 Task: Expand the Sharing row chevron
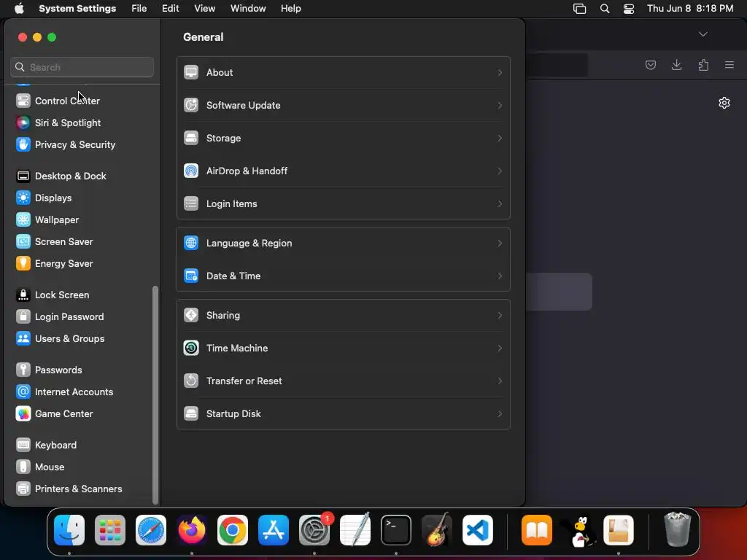tap(500, 316)
